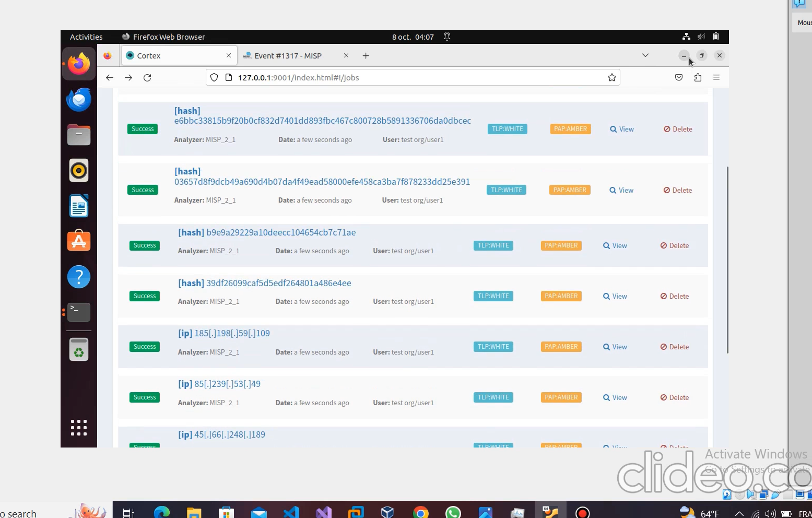Open the Firefox Web Browser app menu
The width and height of the screenshot is (812, 518).
(163, 37)
